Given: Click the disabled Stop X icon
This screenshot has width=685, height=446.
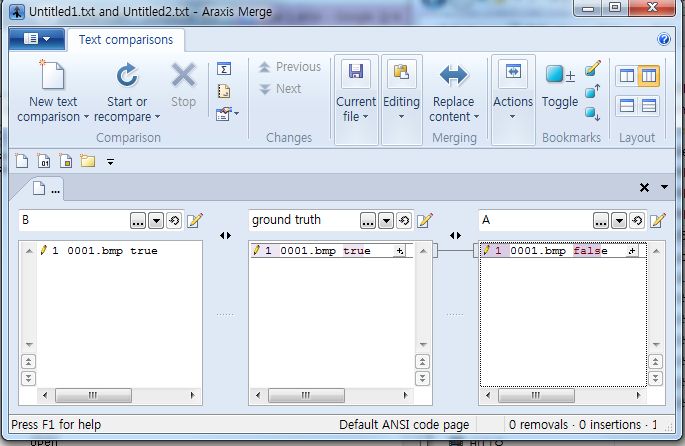Looking at the screenshot, I should coord(183,75).
